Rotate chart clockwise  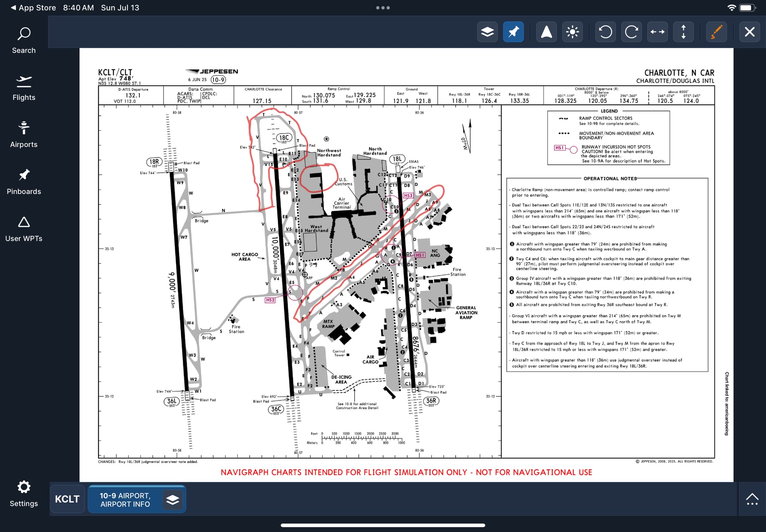coord(632,32)
